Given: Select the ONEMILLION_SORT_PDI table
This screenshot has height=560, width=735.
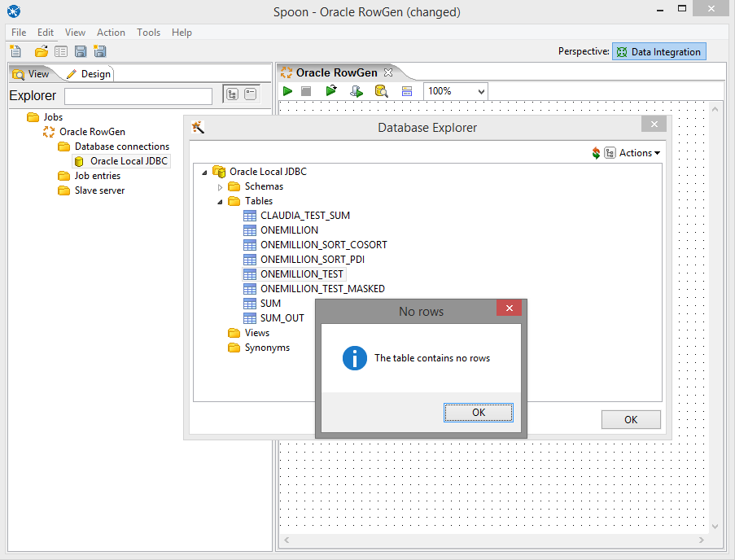Looking at the screenshot, I should (304, 259).
